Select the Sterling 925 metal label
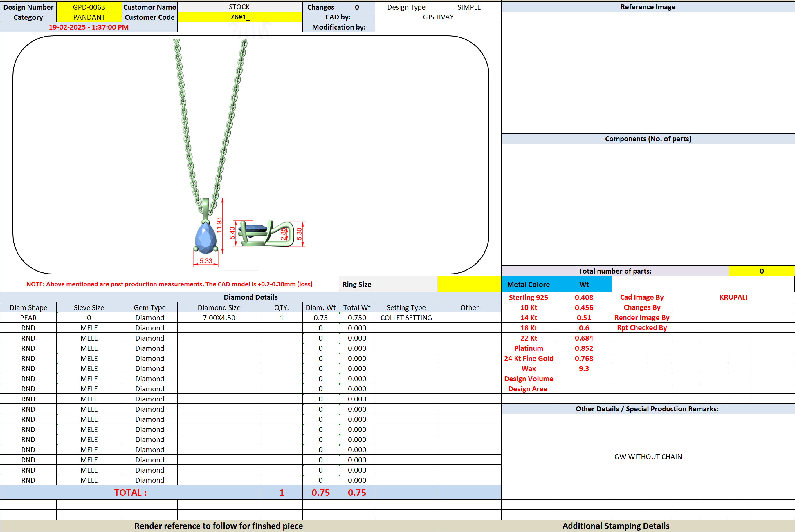This screenshot has width=795, height=532. 529,297
